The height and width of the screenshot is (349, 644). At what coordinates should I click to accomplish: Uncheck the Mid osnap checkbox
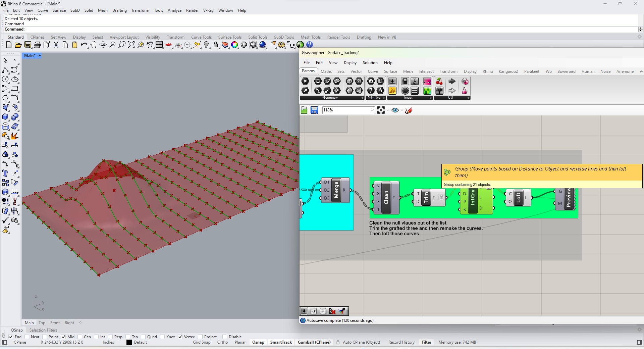coord(63,337)
